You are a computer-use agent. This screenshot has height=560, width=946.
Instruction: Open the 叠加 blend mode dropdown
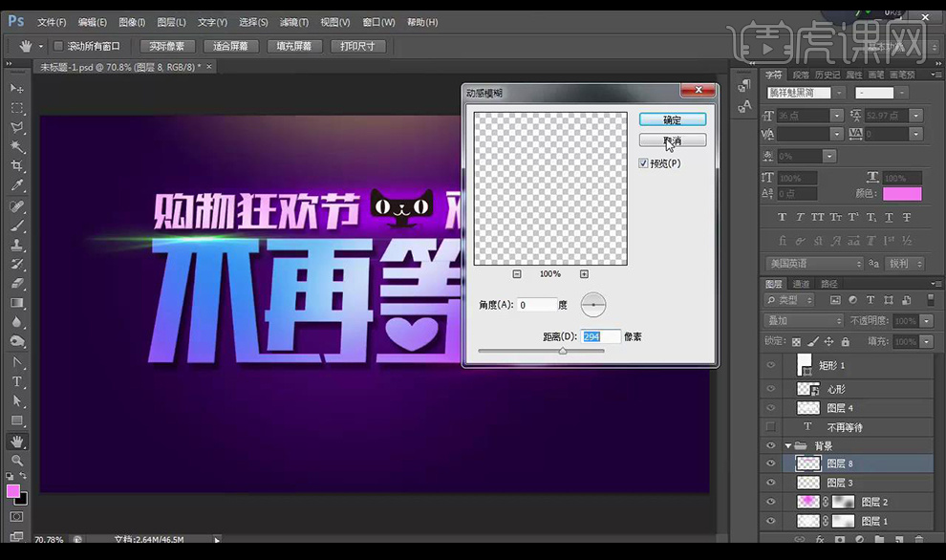(x=804, y=320)
